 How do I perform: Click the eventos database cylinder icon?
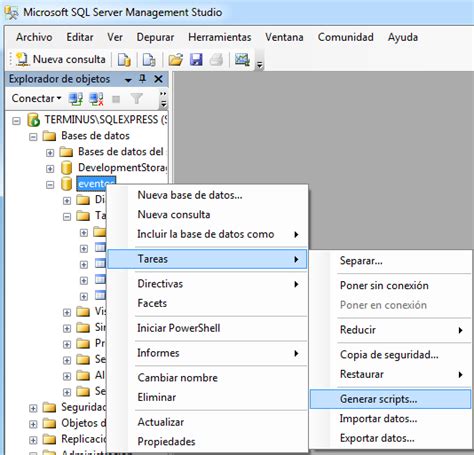(67, 184)
